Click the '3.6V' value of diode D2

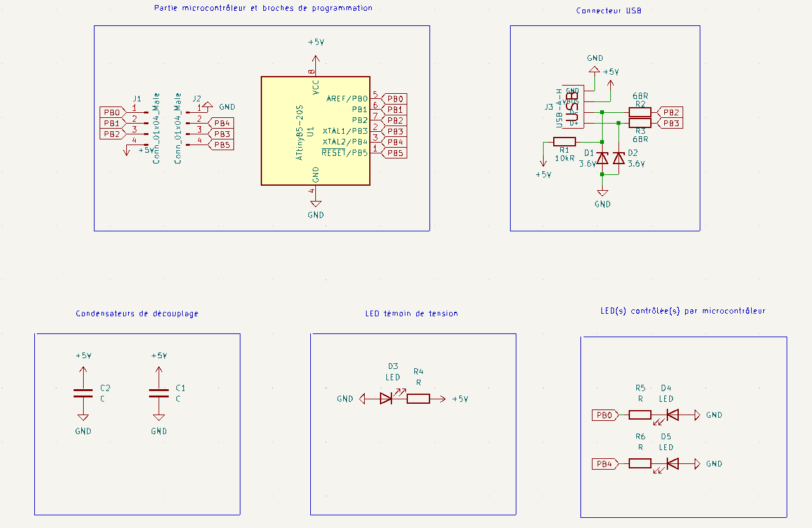pyautogui.click(x=636, y=164)
